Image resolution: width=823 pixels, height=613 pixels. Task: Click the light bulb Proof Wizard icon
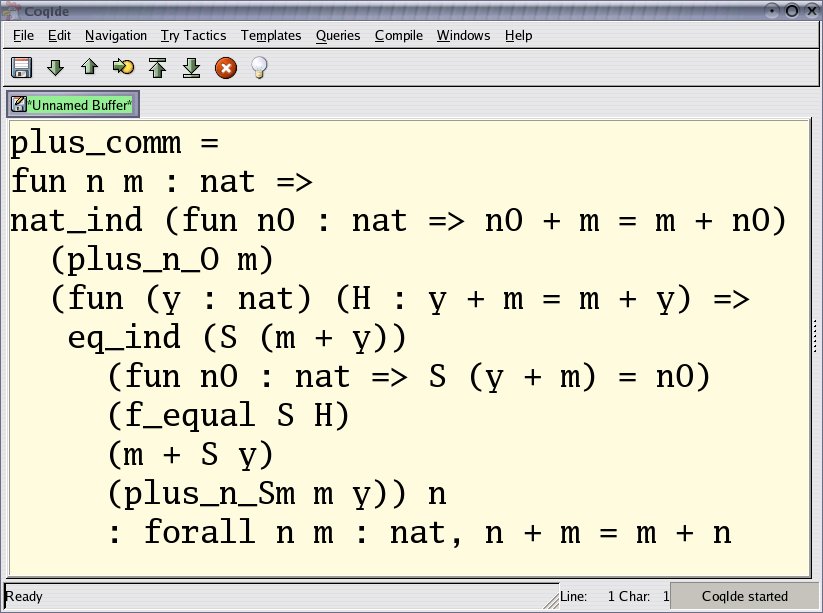click(259, 68)
